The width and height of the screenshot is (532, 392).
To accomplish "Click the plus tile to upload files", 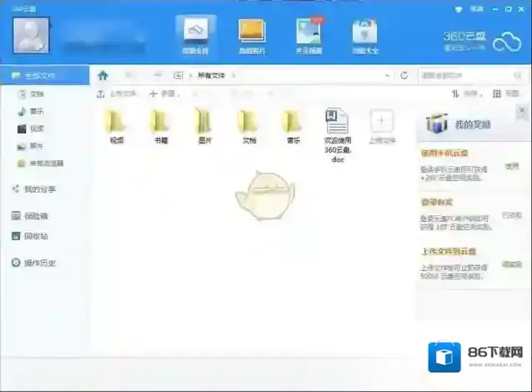I will [x=382, y=120].
